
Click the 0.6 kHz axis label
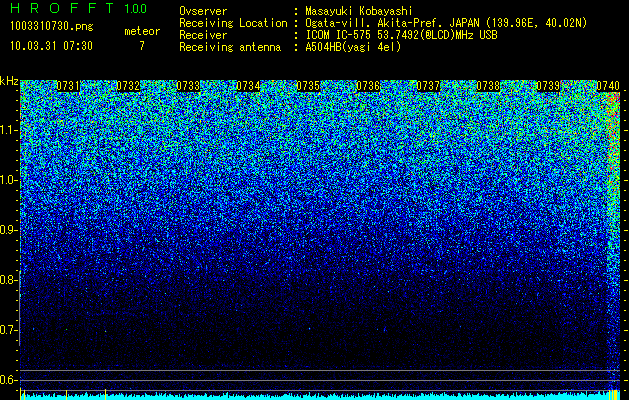(x=7, y=380)
